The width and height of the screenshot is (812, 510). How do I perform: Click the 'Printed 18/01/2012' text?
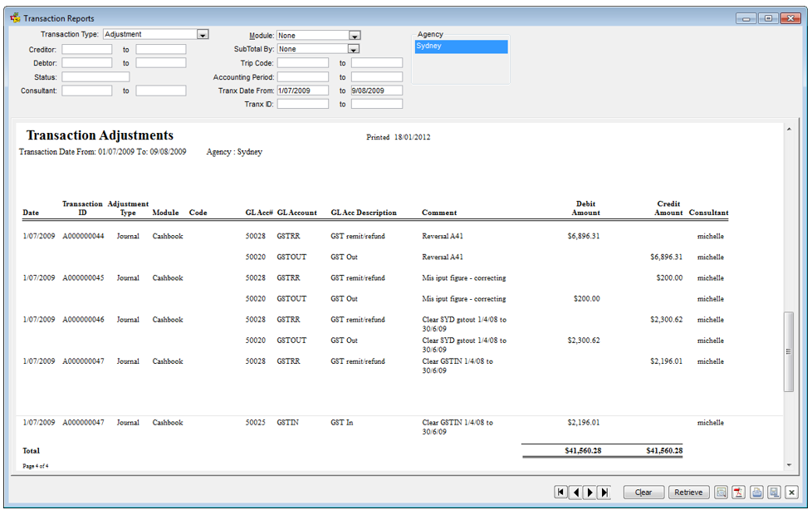tap(399, 137)
